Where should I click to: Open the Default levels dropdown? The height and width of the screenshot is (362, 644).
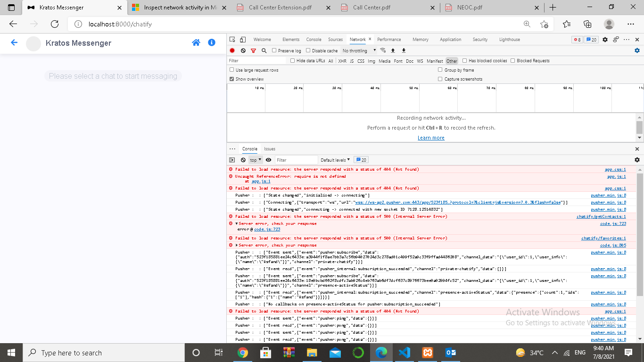click(335, 160)
